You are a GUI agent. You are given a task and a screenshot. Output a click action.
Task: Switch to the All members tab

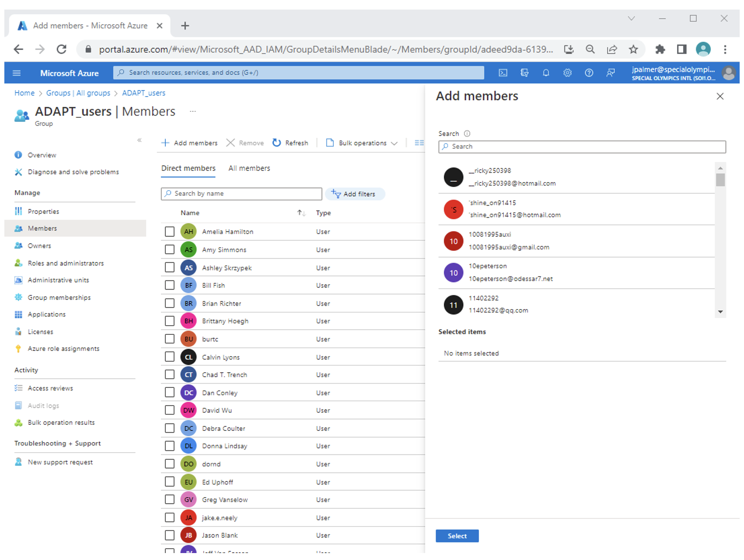(x=249, y=168)
